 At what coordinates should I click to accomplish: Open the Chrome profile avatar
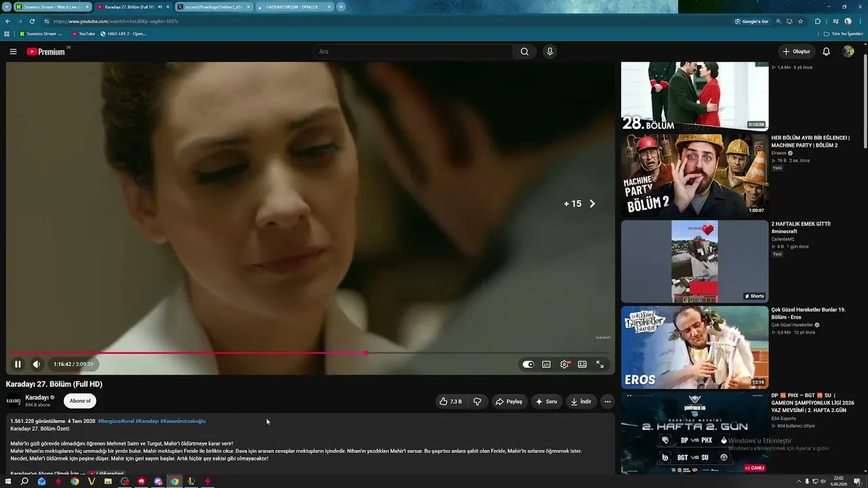[848, 21]
